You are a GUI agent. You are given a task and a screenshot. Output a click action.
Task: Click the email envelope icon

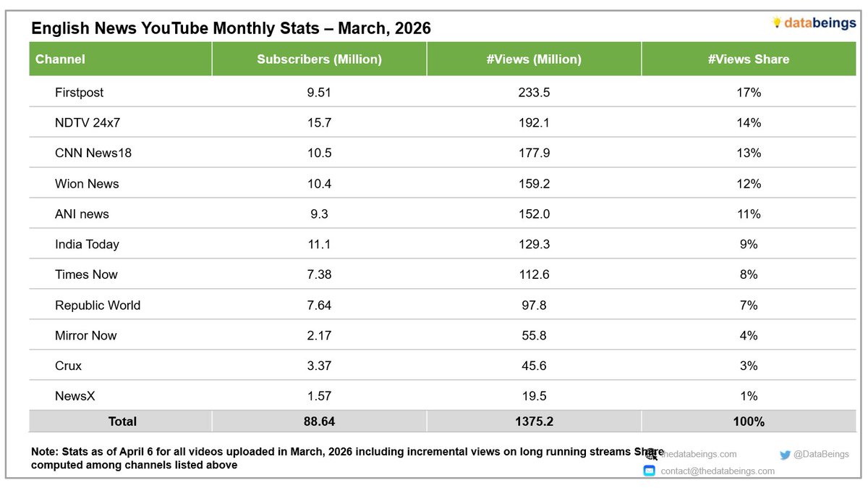point(650,471)
